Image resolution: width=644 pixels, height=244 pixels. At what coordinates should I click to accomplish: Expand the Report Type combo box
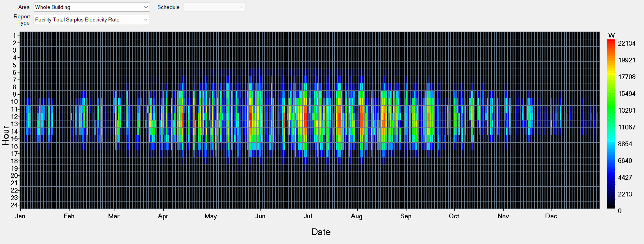pyautogui.click(x=91, y=19)
